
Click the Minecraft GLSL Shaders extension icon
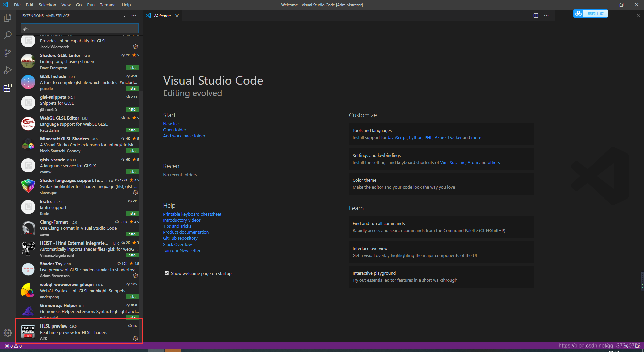click(x=28, y=145)
